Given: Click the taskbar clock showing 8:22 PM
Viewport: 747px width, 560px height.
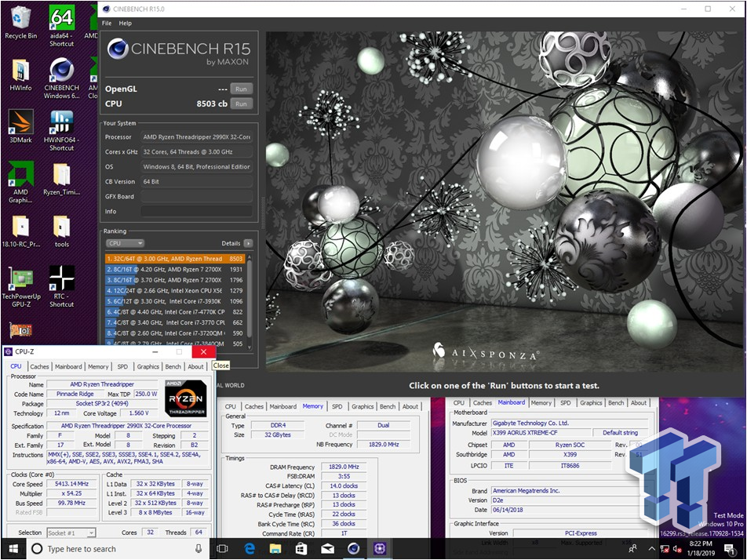Looking at the screenshot, I should coord(702,548).
